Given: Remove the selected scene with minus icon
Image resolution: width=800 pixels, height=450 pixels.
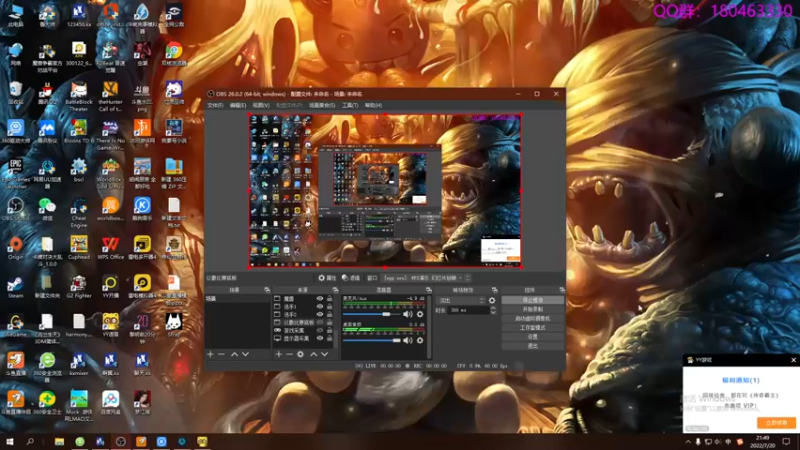Looking at the screenshot, I should pos(221,354).
